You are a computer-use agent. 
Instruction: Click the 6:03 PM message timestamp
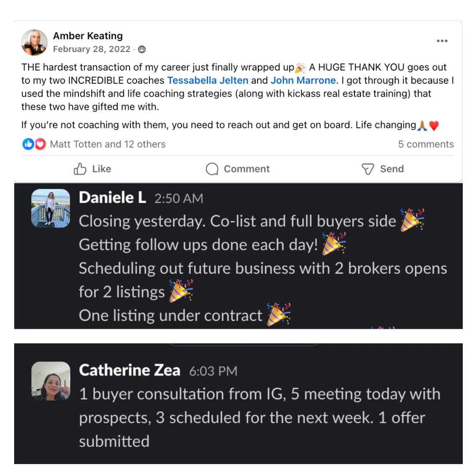pyautogui.click(x=213, y=371)
